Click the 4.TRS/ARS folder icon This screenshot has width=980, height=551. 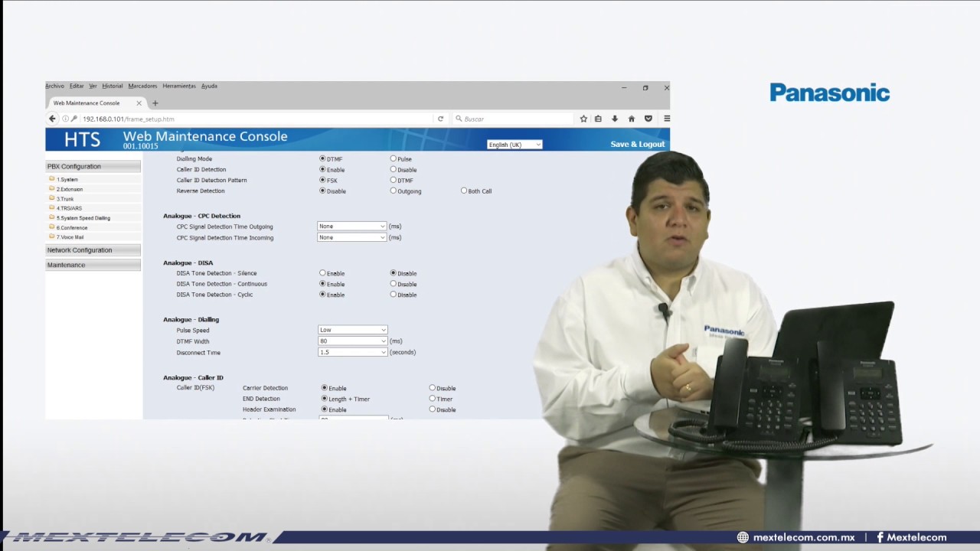(52, 207)
